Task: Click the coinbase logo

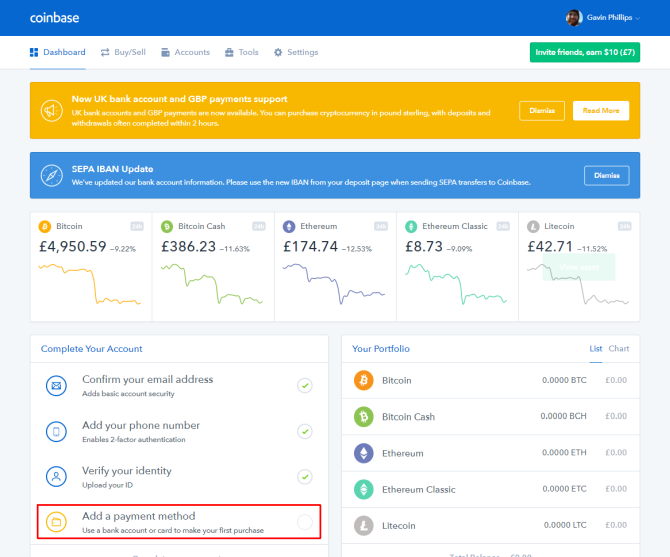Action: (54, 18)
